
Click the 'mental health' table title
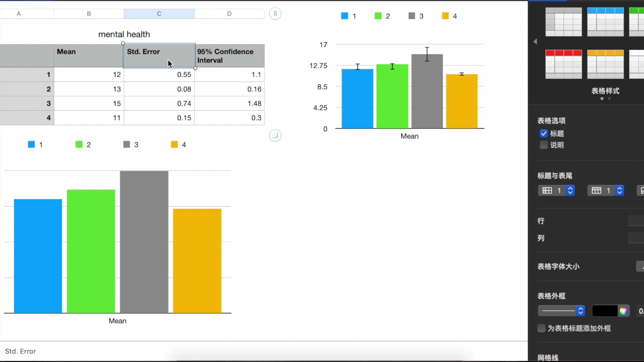124,34
